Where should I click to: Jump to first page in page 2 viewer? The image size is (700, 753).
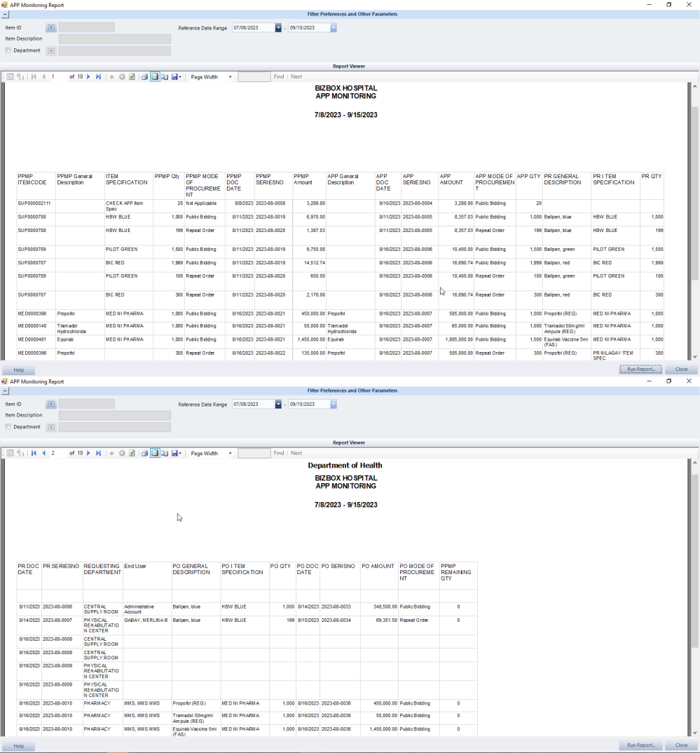[x=34, y=454]
